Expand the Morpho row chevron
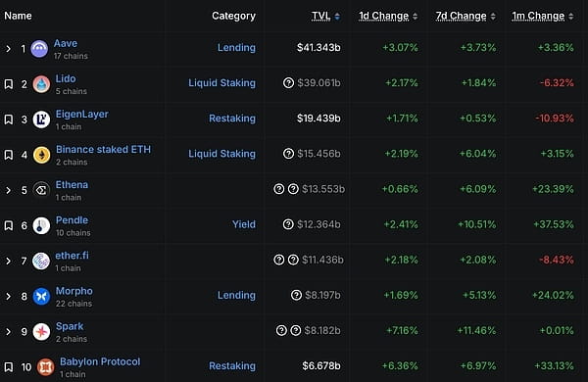 pos(8,296)
